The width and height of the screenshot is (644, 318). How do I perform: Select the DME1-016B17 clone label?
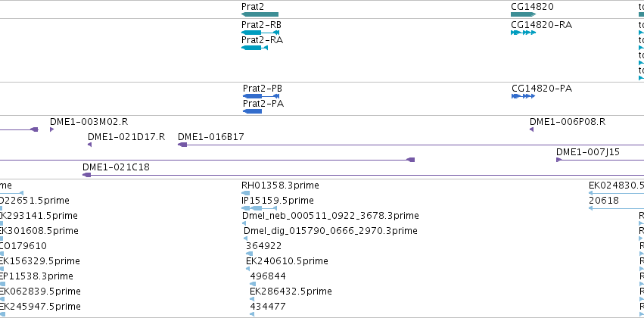pyautogui.click(x=210, y=137)
